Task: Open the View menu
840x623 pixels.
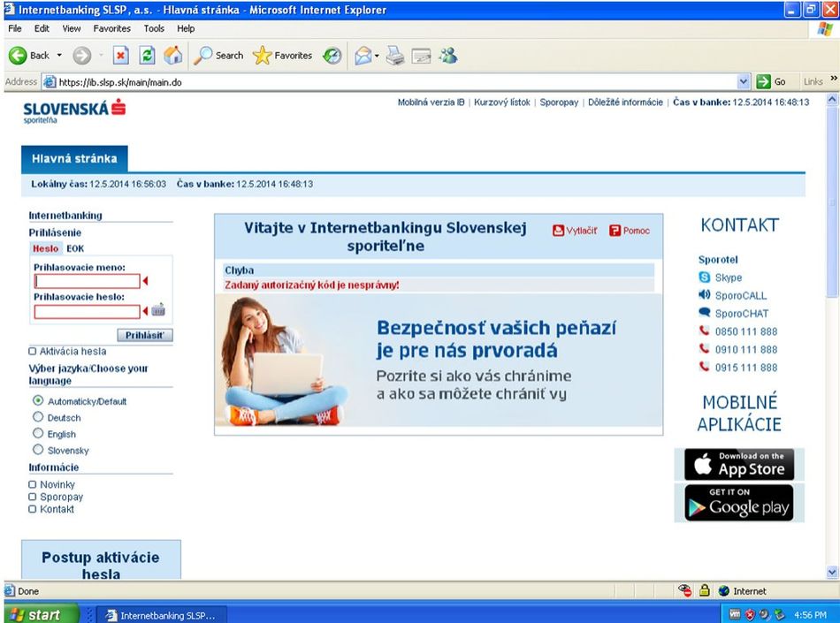Action: click(x=72, y=28)
